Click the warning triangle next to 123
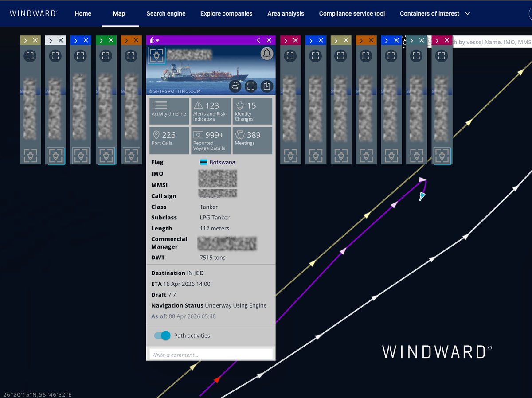Screen dimensions: 532x398 pyautogui.click(x=198, y=105)
